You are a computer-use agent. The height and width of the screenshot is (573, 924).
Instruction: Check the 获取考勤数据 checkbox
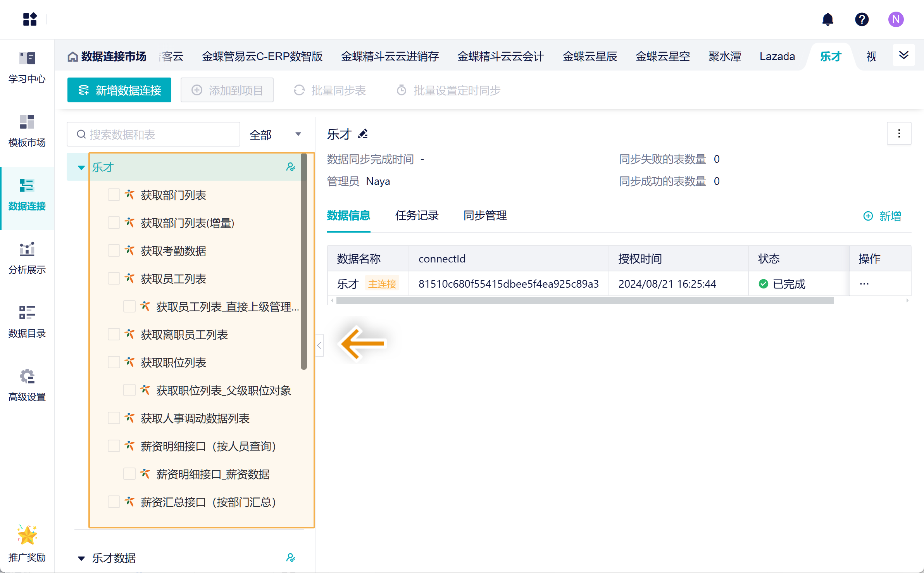(114, 251)
